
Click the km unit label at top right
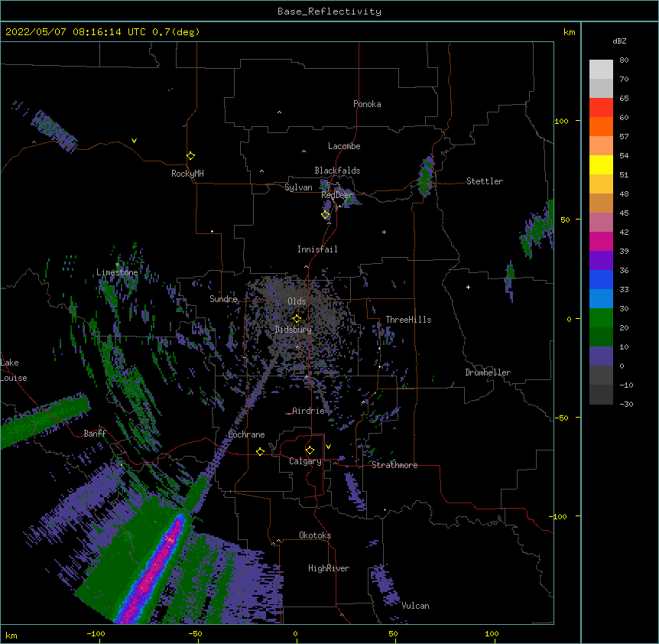569,32
